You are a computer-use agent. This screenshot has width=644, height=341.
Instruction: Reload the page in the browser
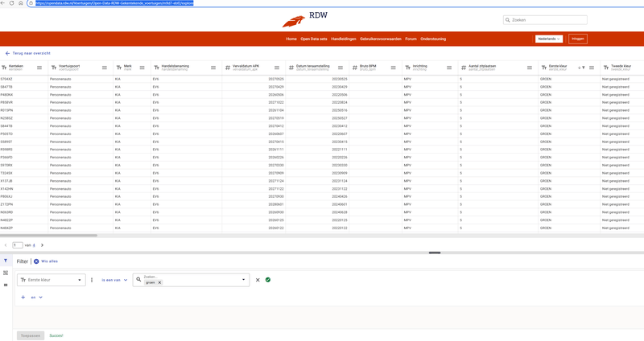(x=11, y=3)
